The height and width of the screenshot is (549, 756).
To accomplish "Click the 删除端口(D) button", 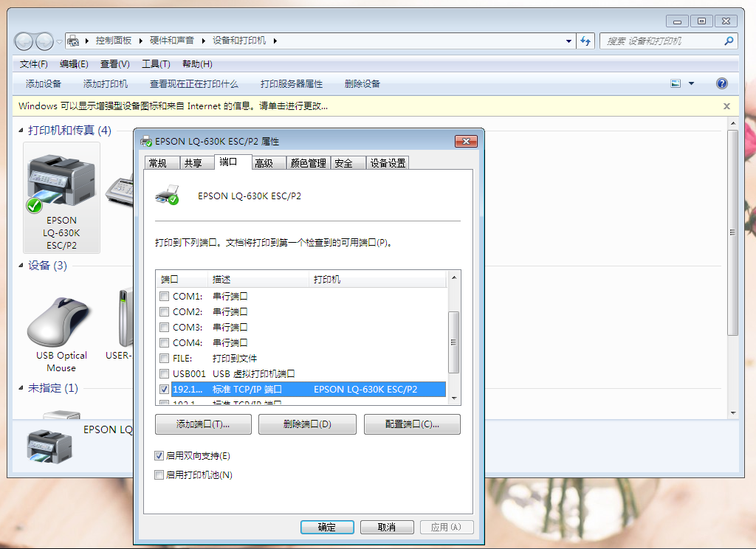I will pyautogui.click(x=307, y=424).
